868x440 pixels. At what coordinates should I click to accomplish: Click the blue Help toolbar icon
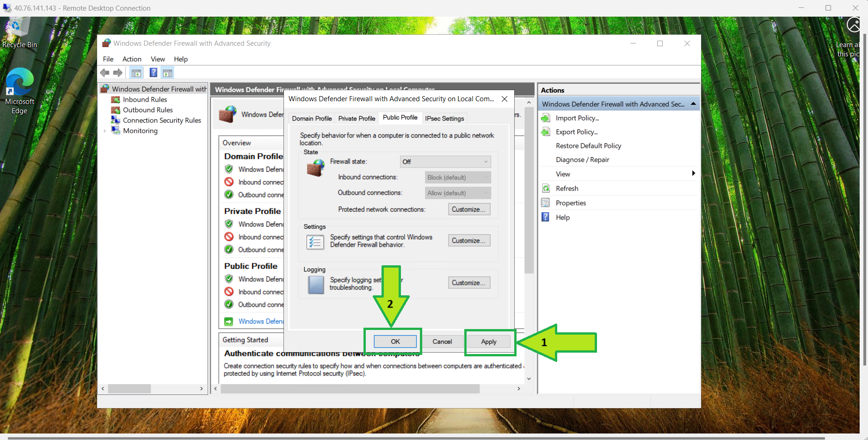[x=154, y=73]
